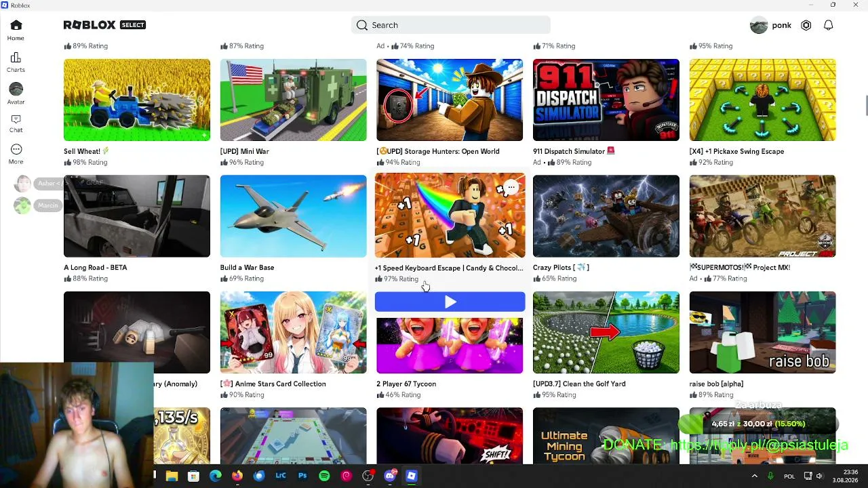This screenshot has height=488, width=868.
Task: Launch Microsoft Edge from the taskbar
Action: pos(215,476)
